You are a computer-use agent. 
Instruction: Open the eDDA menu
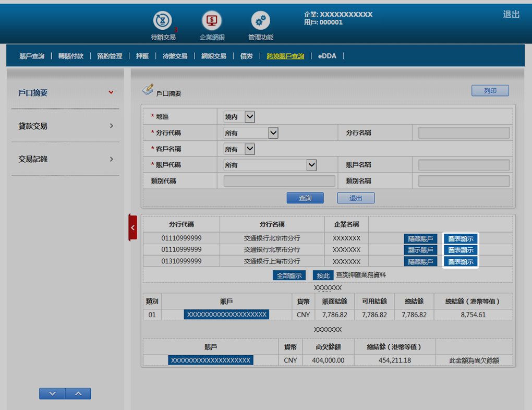coord(327,56)
